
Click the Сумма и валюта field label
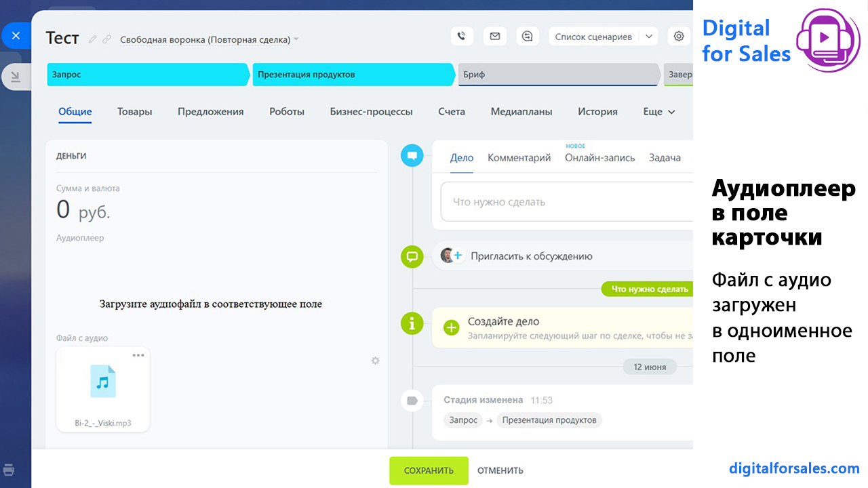(x=88, y=188)
